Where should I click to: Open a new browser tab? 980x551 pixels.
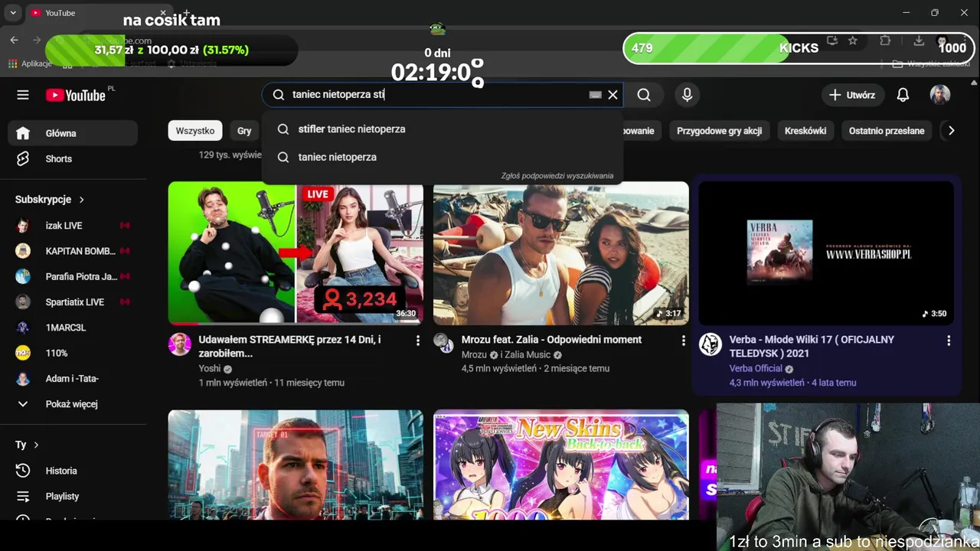[x=186, y=13]
